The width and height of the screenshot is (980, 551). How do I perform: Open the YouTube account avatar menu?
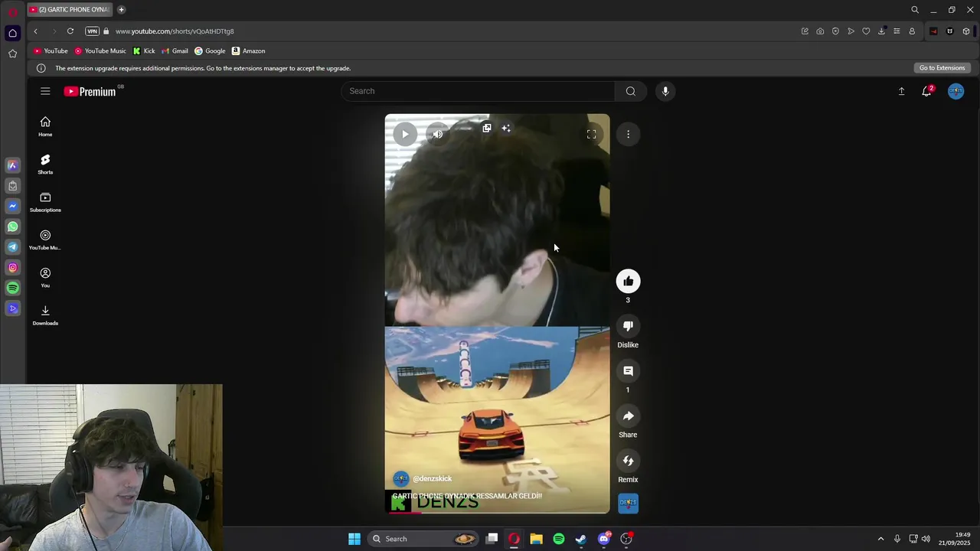[x=955, y=91]
